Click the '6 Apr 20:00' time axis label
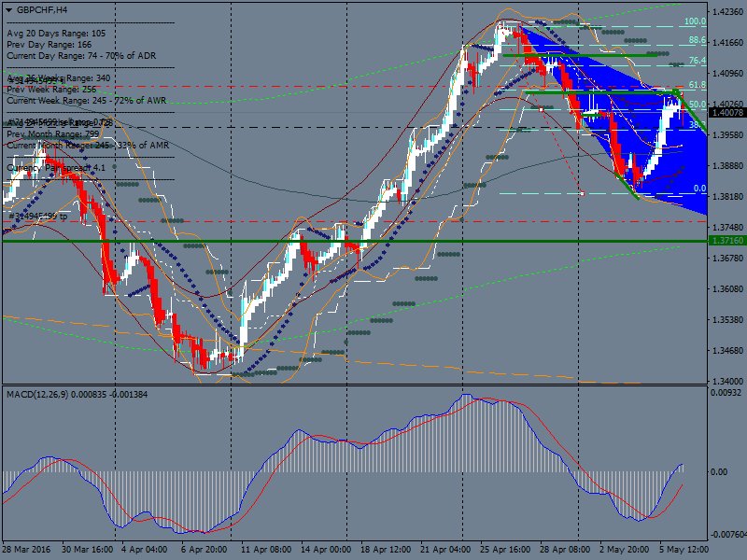 (204, 549)
